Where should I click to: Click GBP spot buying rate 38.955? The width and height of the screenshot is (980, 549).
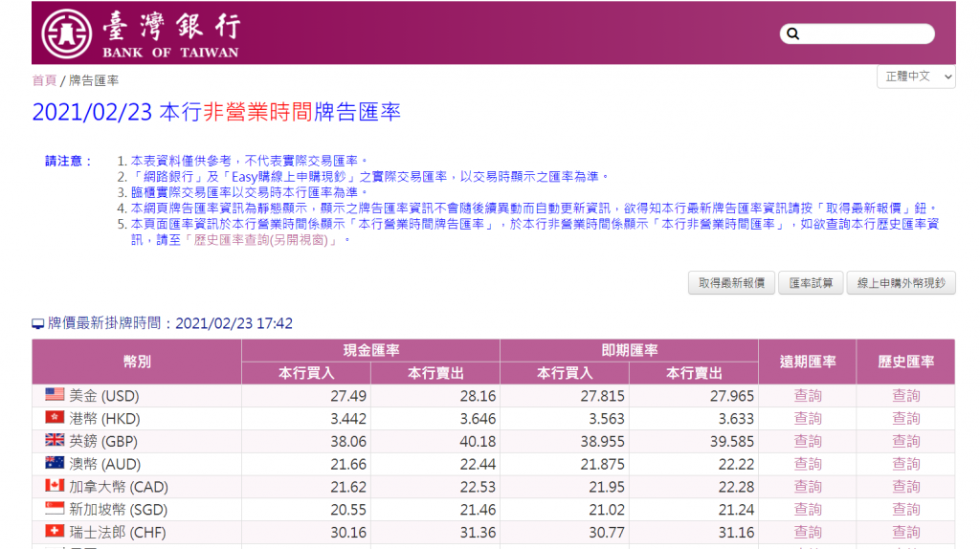[x=603, y=442]
